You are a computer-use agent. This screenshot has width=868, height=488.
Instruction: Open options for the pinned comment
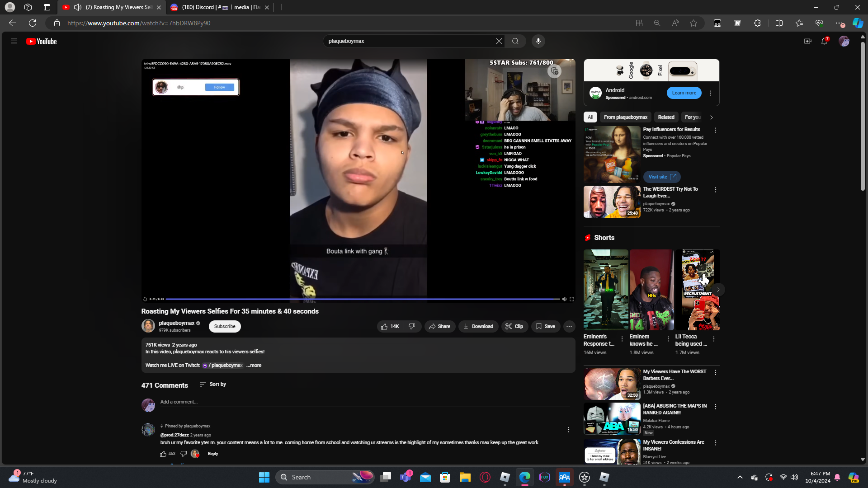pyautogui.click(x=569, y=430)
